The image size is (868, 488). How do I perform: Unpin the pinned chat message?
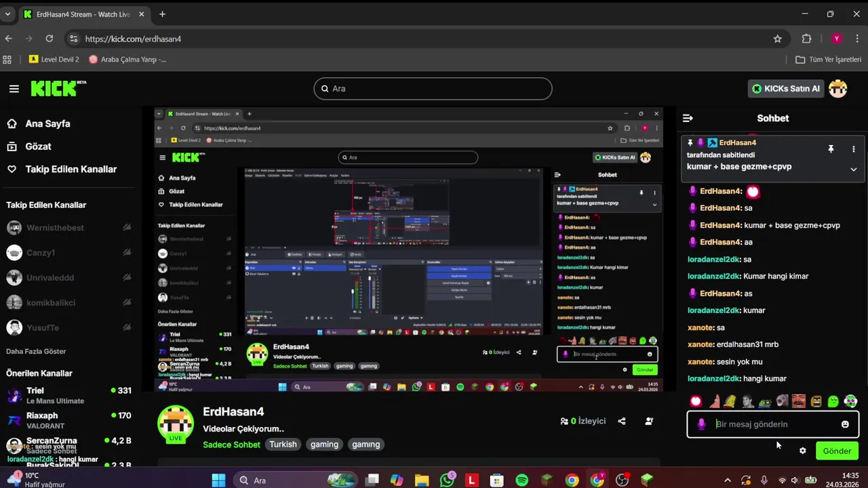tap(831, 149)
